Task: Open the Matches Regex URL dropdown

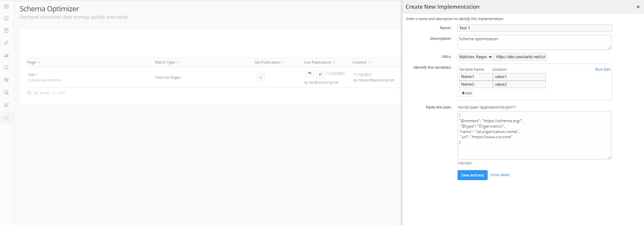Action: (x=476, y=57)
